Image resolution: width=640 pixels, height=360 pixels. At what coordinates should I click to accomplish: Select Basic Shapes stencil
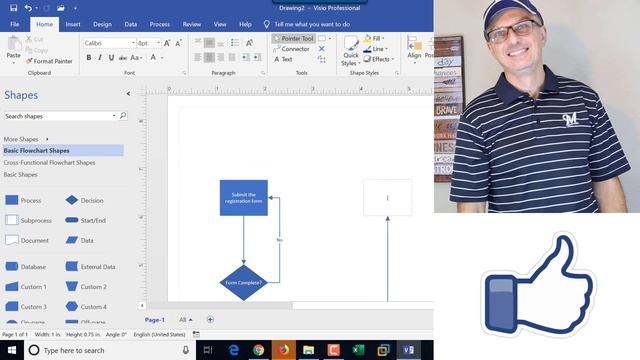tap(20, 174)
